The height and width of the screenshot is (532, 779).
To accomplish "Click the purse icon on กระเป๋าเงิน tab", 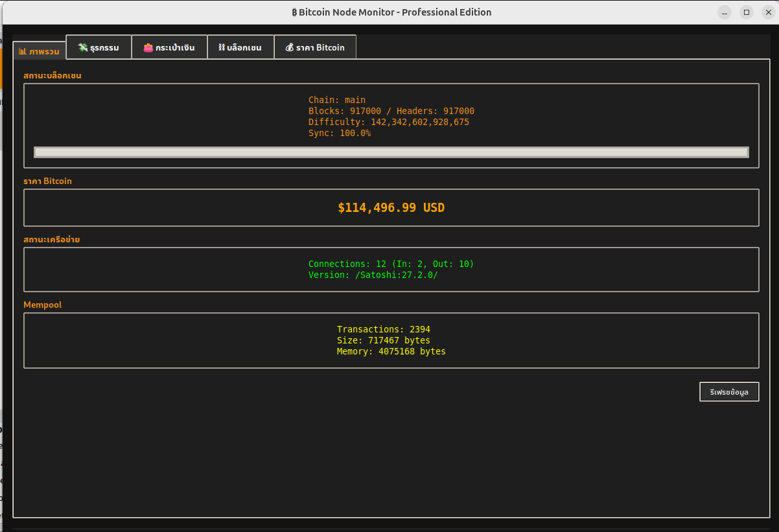I will pos(148,47).
